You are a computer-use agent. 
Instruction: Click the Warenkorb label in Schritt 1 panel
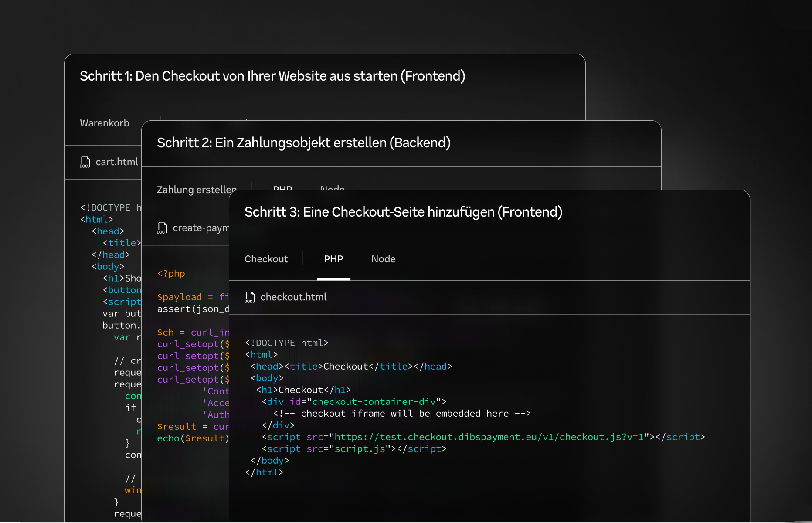(105, 123)
